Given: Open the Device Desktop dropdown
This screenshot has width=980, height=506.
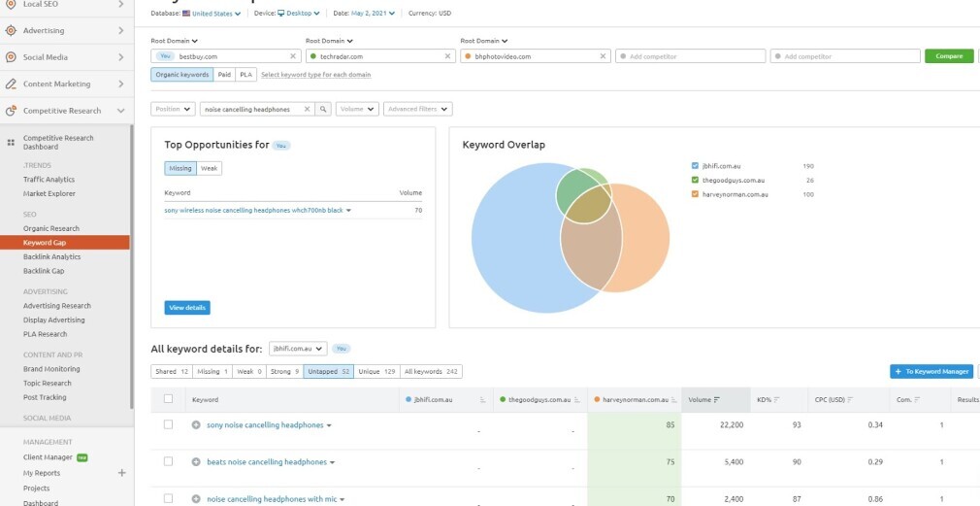Looking at the screenshot, I should (299, 14).
